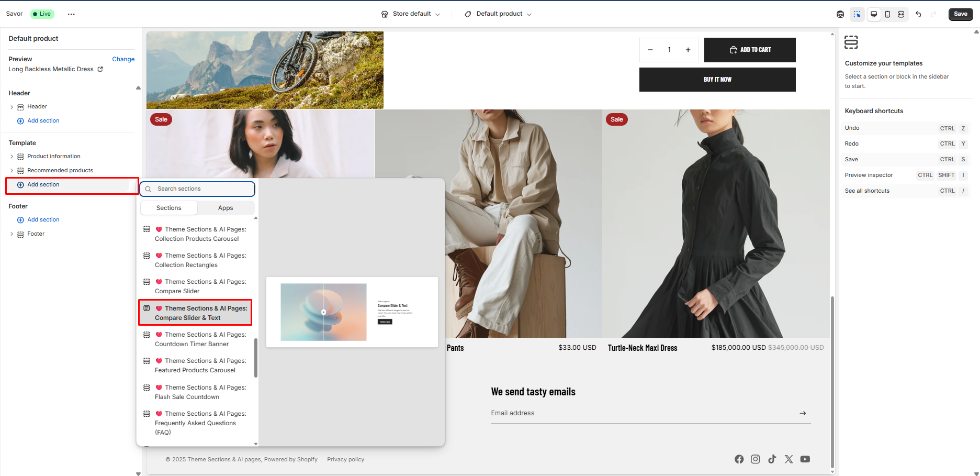Click the preview pane vertical scrollbar
This screenshot has width=980, height=476.
pyautogui.click(x=832, y=382)
